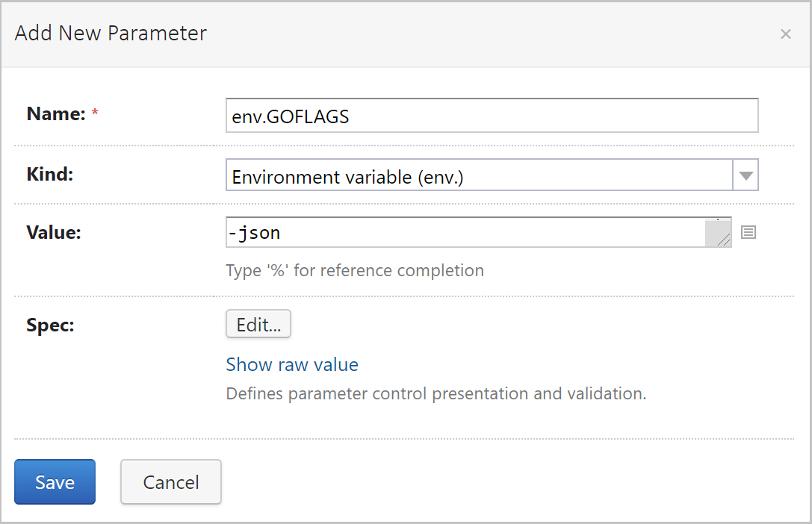Open the multi-line Value editor icon
This screenshot has height=524, width=812.
(748, 232)
